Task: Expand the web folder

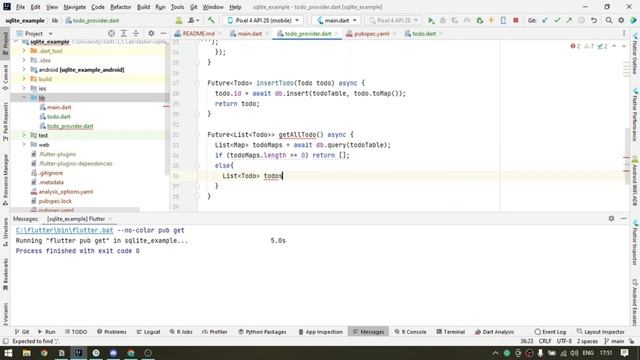Action: [x=24, y=144]
